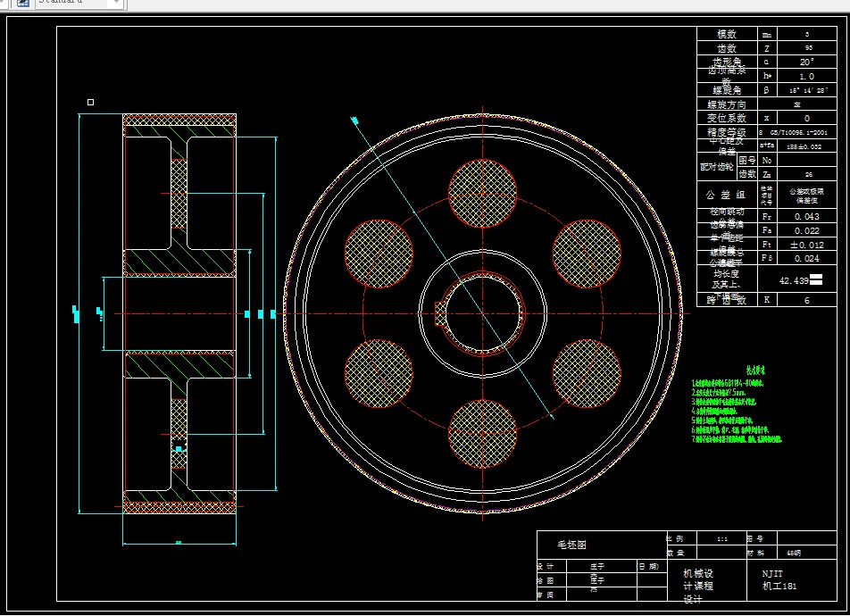The height and width of the screenshot is (616, 850).
Task: Click the 185±0.032 center distance value
Action: 804,146
